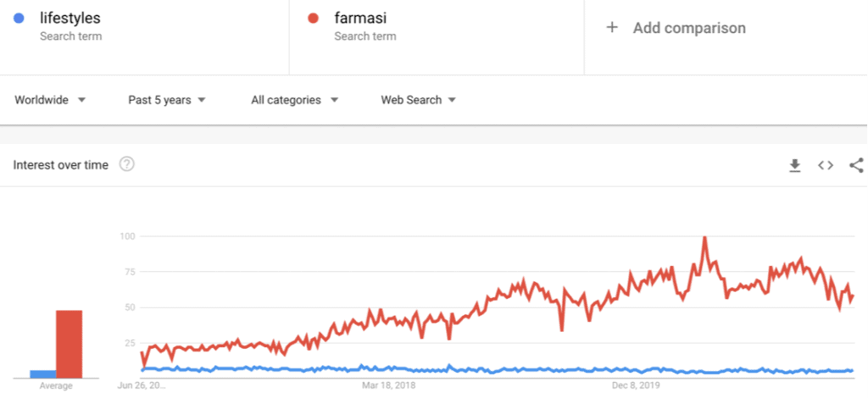Download the Interest over time CSV
The height and width of the screenshot is (398, 868).
[795, 165]
